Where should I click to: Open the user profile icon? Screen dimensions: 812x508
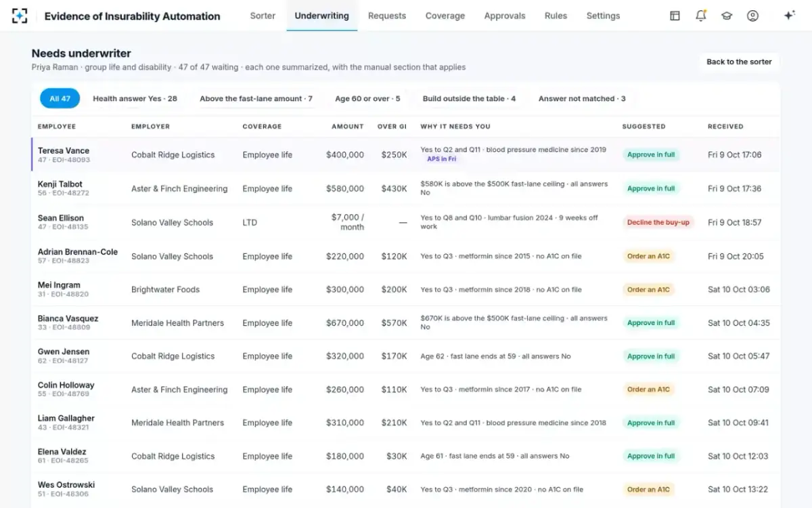[x=752, y=16]
